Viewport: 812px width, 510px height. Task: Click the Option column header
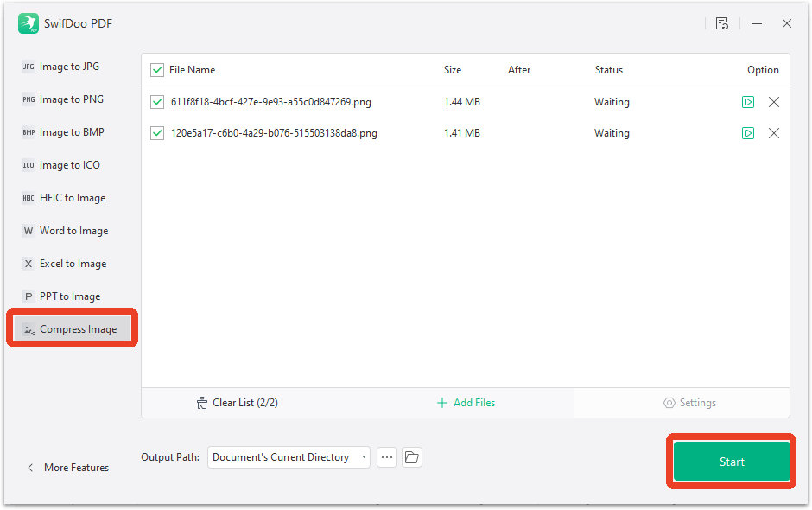pos(763,70)
